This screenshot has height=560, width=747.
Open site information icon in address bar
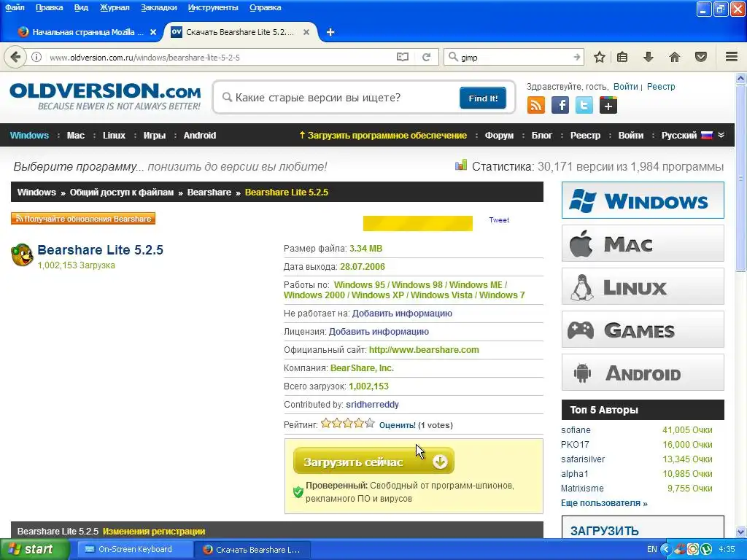coord(36,57)
